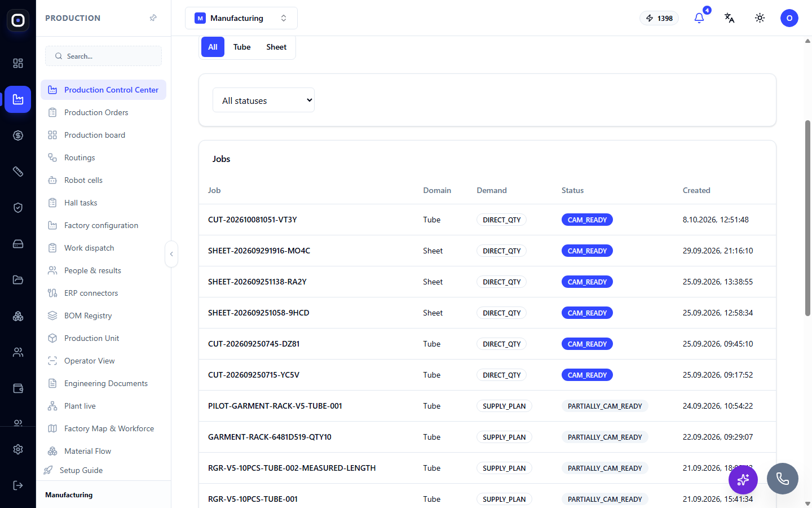Open the inventory drive icon in the rail
Image resolution: width=812 pixels, height=508 pixels.
(18, 244)
